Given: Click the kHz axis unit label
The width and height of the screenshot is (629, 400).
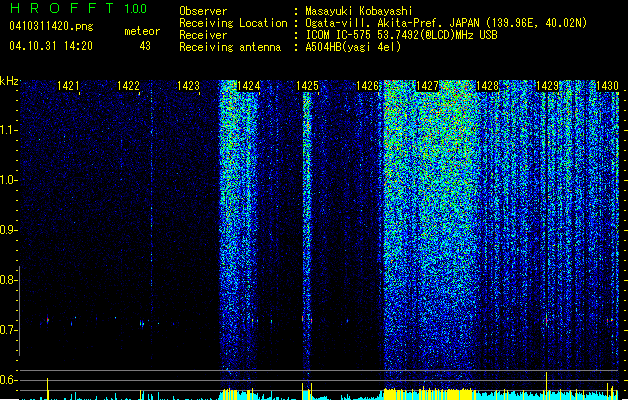Looking at the screenshot, I should pos(9,81).
